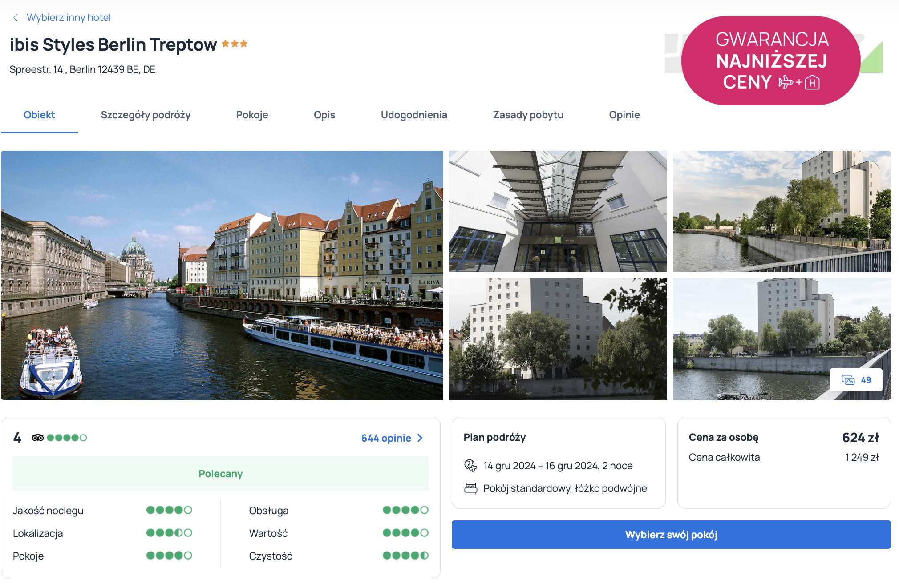Select the Opis tab
Screen dimensions: 899x588
[324, 115]
